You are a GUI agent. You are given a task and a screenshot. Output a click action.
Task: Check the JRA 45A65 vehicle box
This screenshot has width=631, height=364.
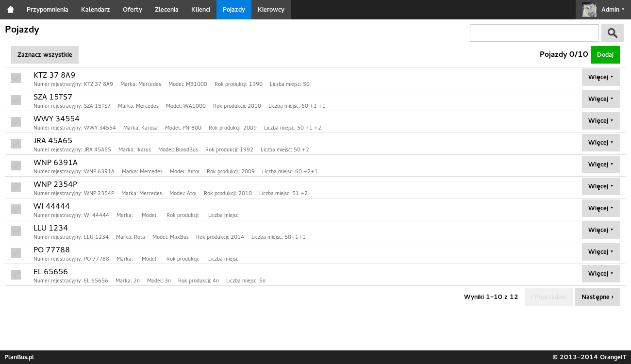[x=16, y=144]
